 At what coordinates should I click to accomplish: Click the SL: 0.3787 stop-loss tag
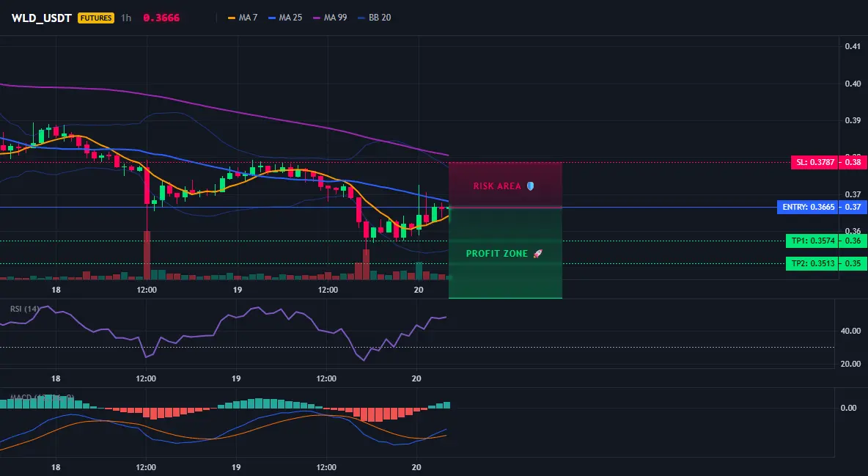(814, 162)
